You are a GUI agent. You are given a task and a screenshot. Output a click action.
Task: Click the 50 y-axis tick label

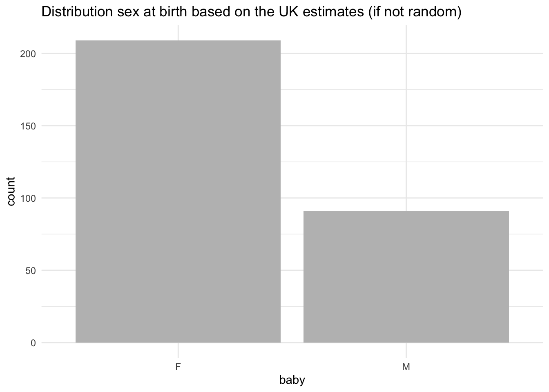(x=30, y=271)
